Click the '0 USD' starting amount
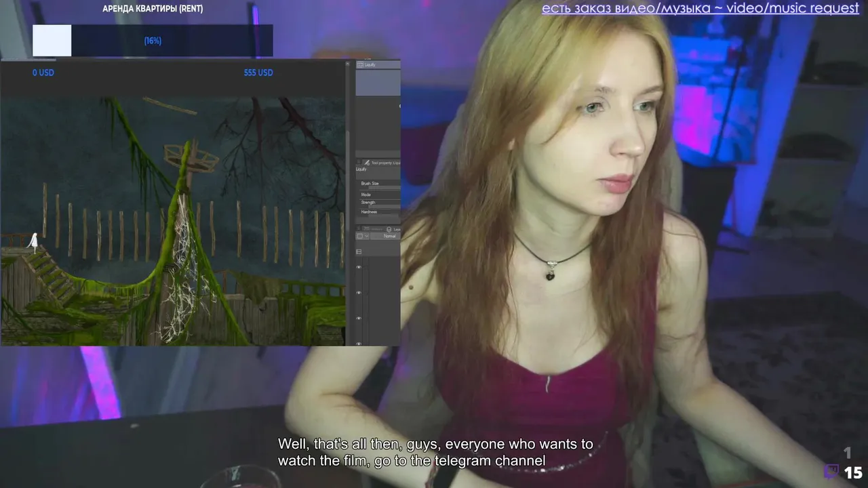Image resolution: width=868 pixels, height=488 pixels. coord(43,73)
